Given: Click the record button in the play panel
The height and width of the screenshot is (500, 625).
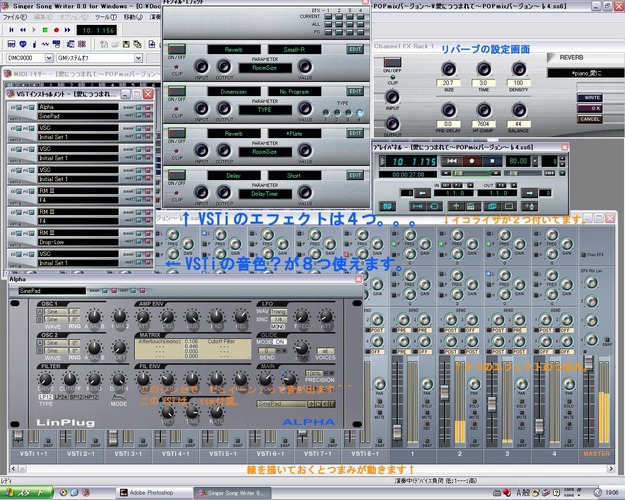Looking at the screenshot, I should [472, 161].
